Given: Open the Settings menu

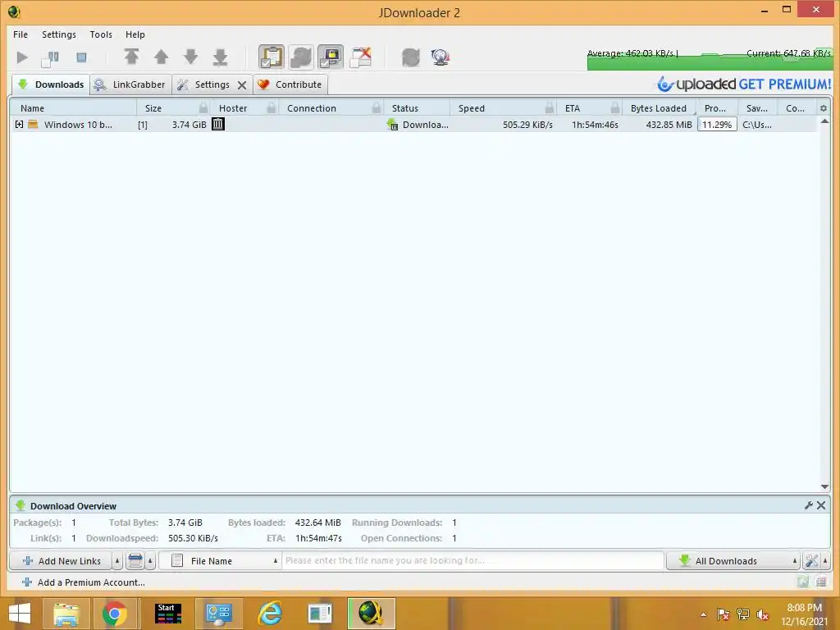Looking at the screenshot, I should click(59, 34).
